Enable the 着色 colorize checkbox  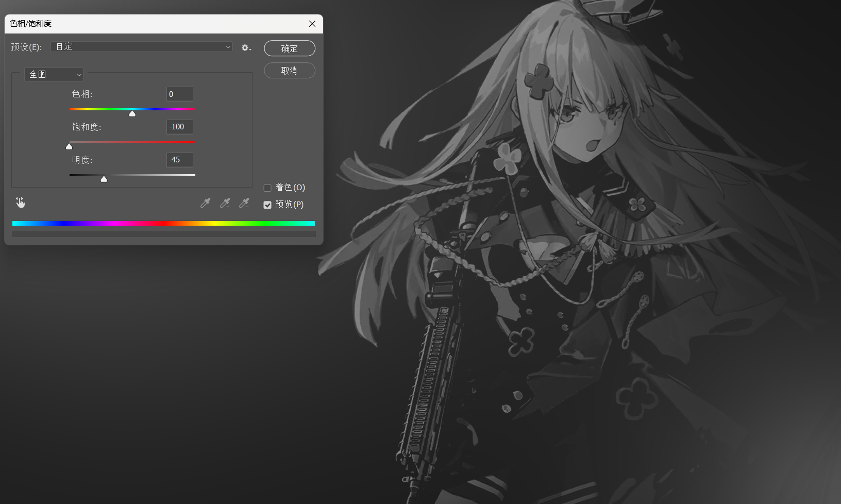[x=267, y=188]
